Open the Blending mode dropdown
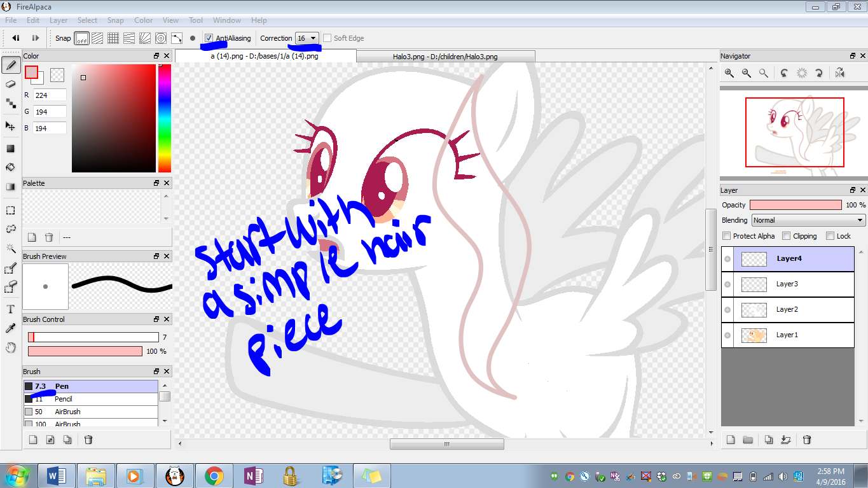The height and width of the screenshot is (488, 868). click(x=808, y=220)
